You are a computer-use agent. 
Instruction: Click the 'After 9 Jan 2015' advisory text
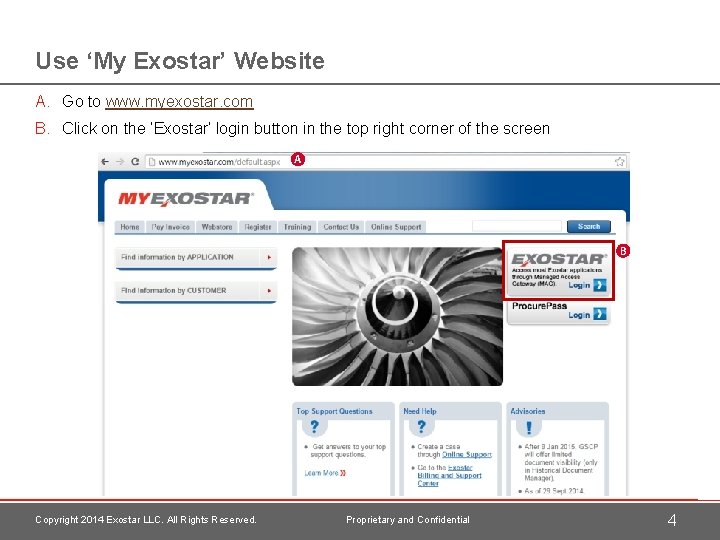pos(561,462)
